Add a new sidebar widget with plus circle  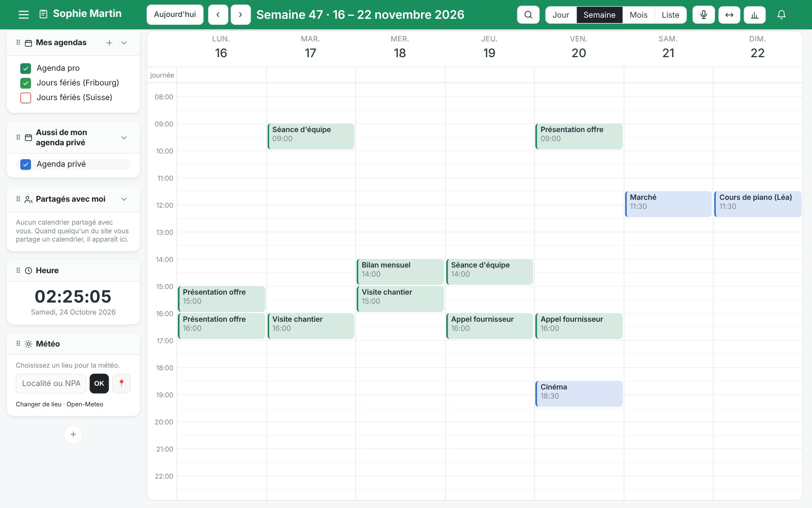[x=73, y=434]
